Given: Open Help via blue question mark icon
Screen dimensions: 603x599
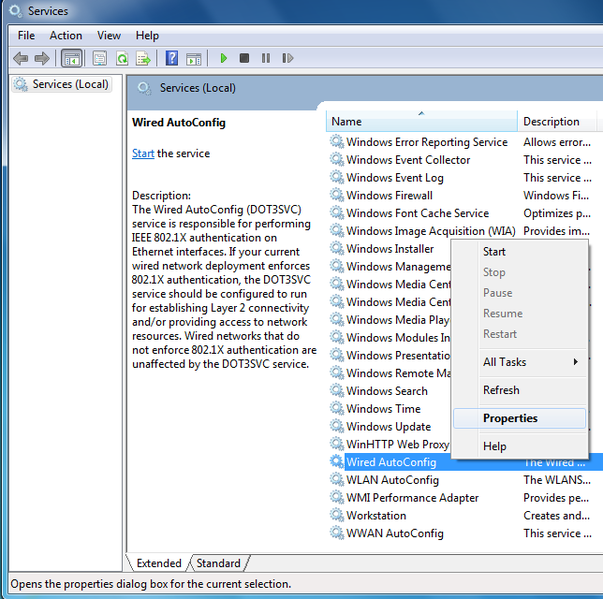Looking at the screenshot, I should tap(172, 58).
